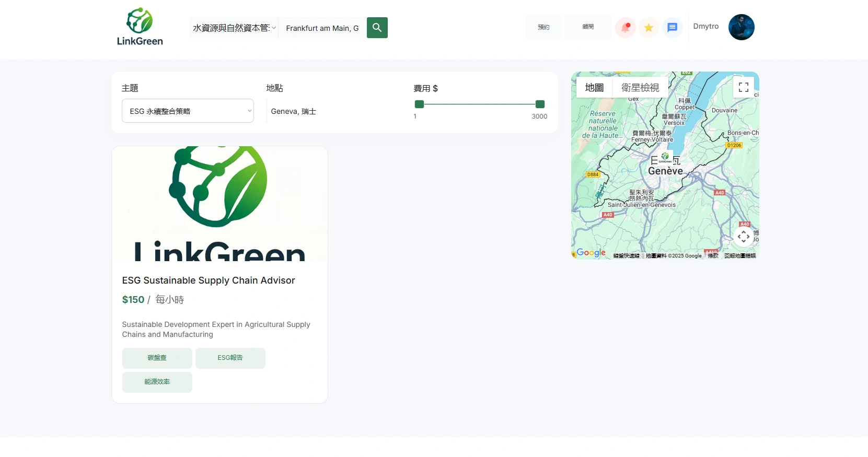868x457 pixels.
Task: Switch the map to 地圖 view
Action: pyautogui.click(x=594, y=87)
